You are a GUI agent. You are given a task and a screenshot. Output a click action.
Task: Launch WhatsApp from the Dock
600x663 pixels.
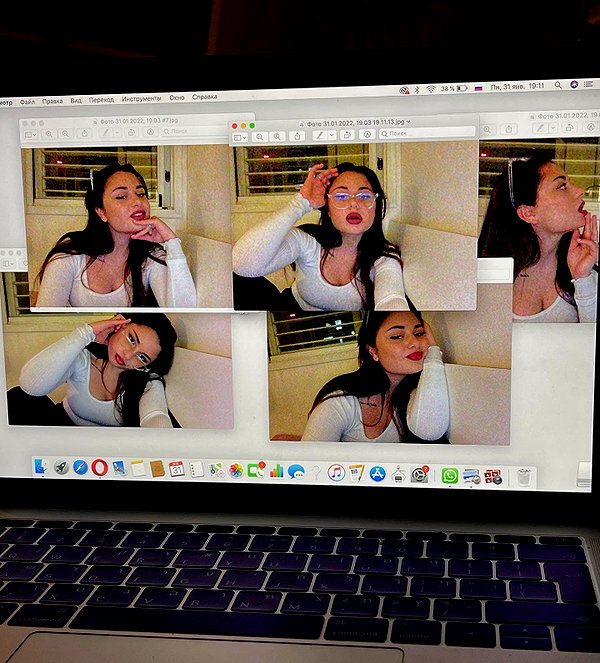[450, 476]
